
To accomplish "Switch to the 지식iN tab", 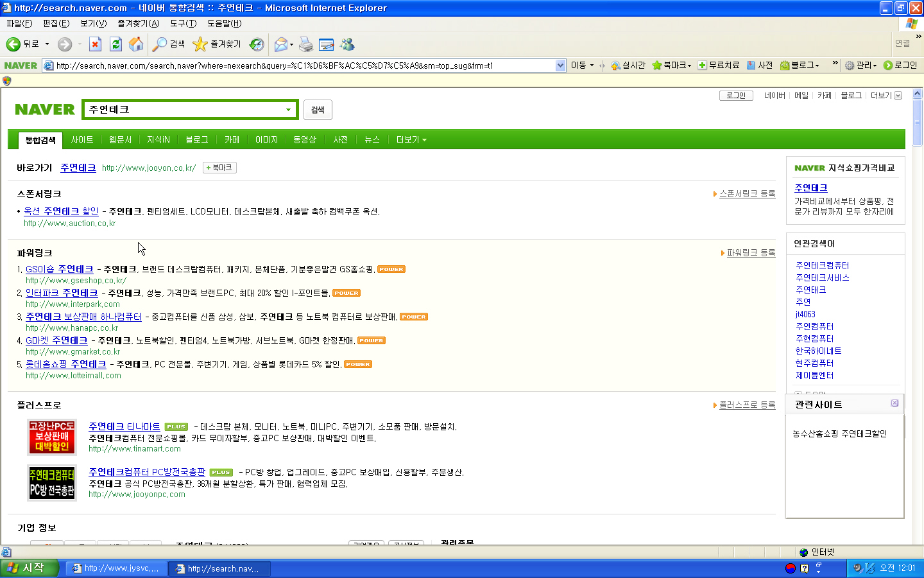I will pyautogui.click(x=158, y=139).
